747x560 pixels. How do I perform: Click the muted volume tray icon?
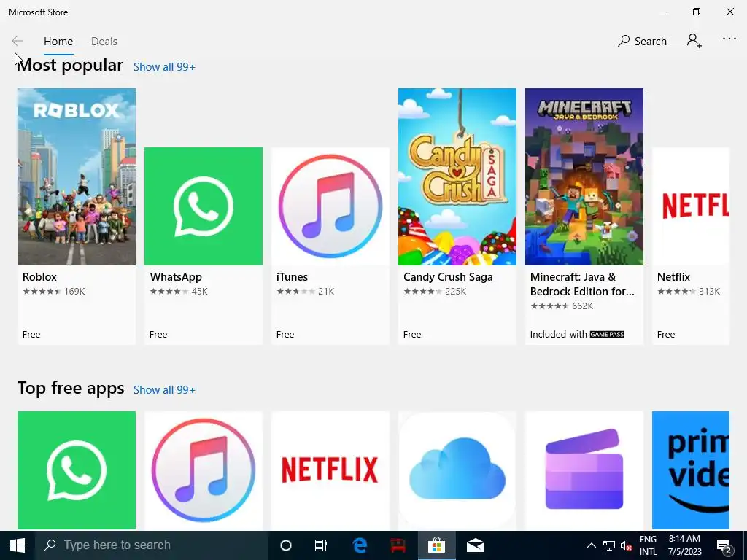coord(627,545)
